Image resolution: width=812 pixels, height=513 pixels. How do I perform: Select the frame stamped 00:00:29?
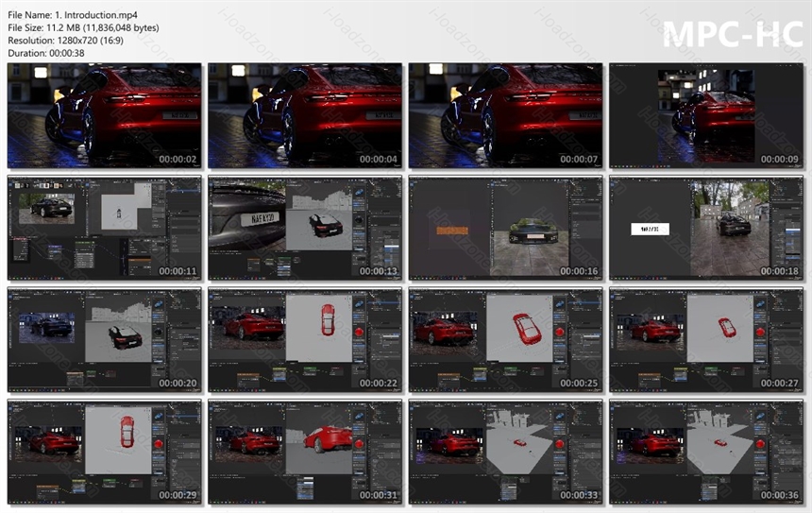[105, 452]
